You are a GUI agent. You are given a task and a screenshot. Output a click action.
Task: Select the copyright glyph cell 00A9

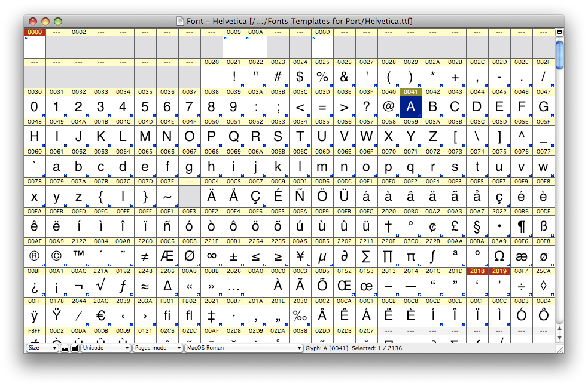tap(57, 256)
